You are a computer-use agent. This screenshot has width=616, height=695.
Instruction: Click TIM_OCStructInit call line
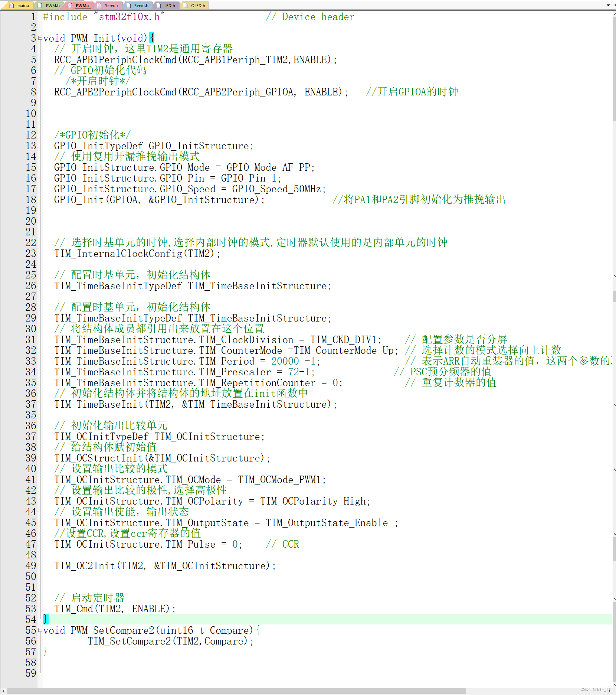click(162, 458)
